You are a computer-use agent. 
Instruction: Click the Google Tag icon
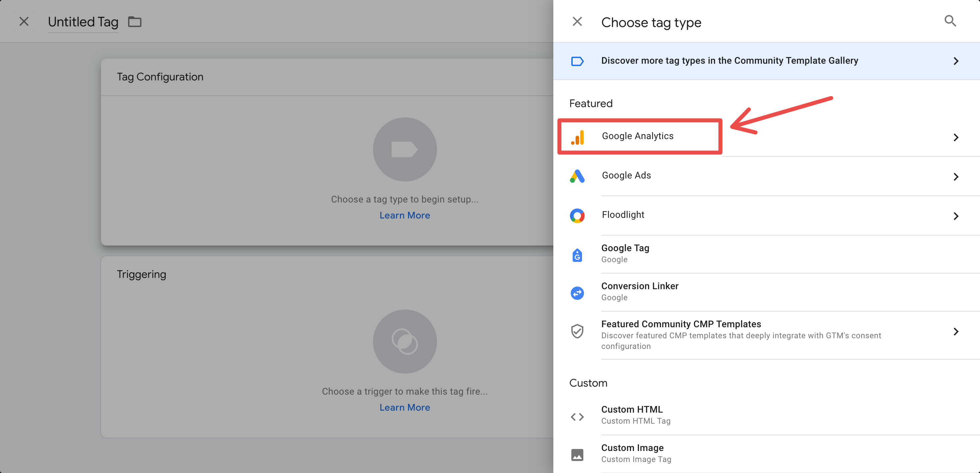pos(577,255)
